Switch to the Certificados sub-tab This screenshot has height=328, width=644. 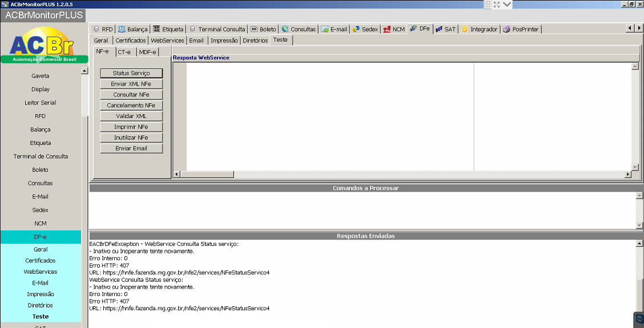130,41
